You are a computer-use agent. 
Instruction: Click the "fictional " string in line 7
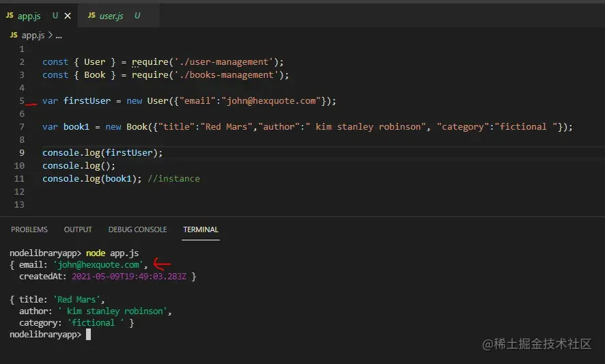[x=526, y=127]
